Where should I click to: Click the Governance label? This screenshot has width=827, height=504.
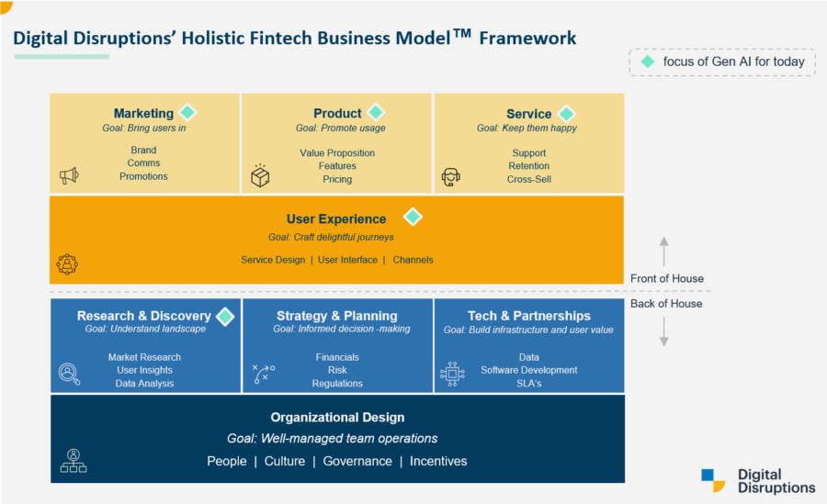point(357,461)
